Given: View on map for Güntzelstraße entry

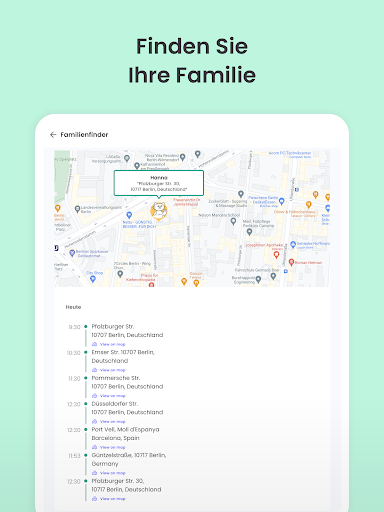Looking at the screenshot, I should pos(112,473).
